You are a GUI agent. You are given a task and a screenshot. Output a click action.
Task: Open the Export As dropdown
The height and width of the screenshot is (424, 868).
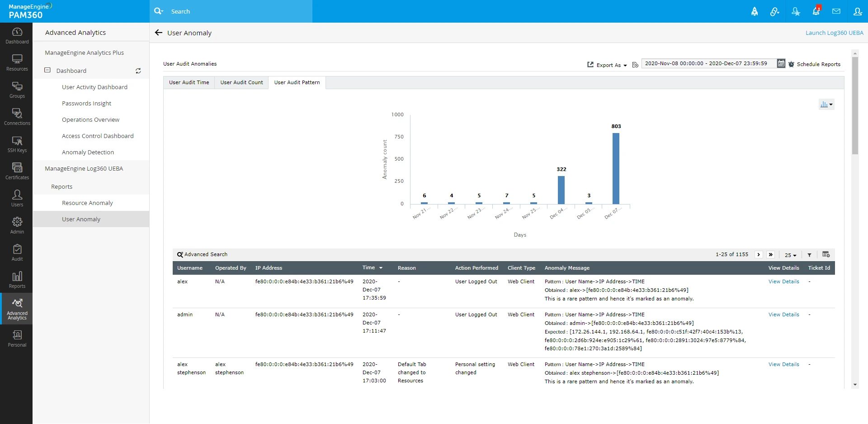607,65
